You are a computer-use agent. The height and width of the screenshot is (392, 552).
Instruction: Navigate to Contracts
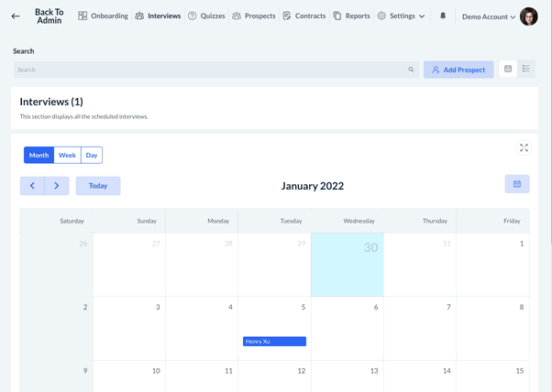coord(304,16)
